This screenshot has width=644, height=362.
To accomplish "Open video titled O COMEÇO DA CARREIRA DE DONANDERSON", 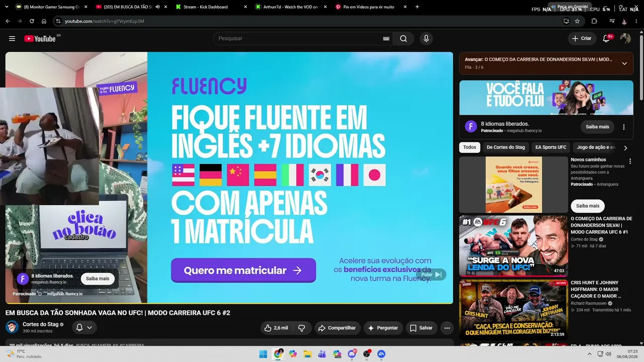I will pyautogui.click(x=601, y=225).
